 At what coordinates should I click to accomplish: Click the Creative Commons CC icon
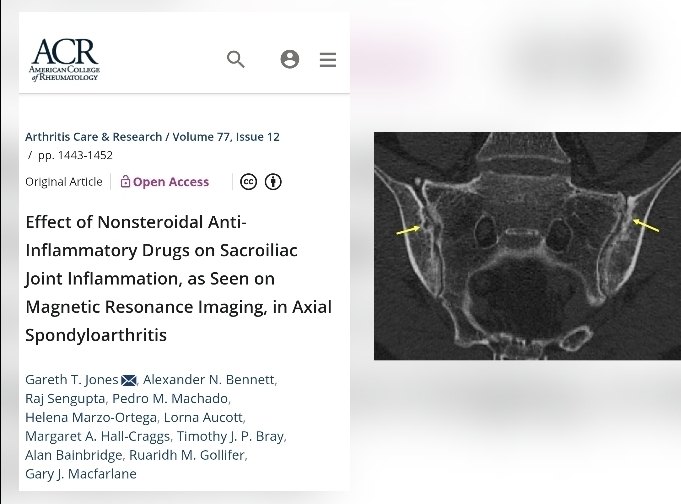point(249,182)
